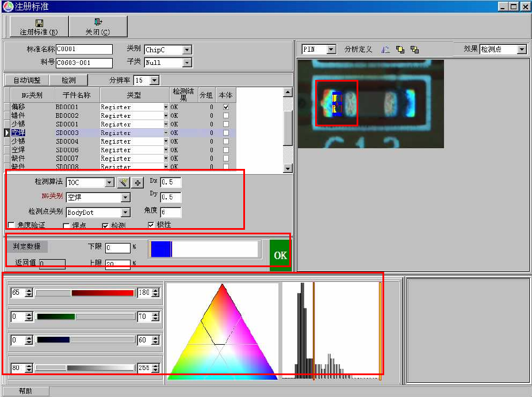
Task: Adjust the blue channel range slider
Action: [85, 340]
